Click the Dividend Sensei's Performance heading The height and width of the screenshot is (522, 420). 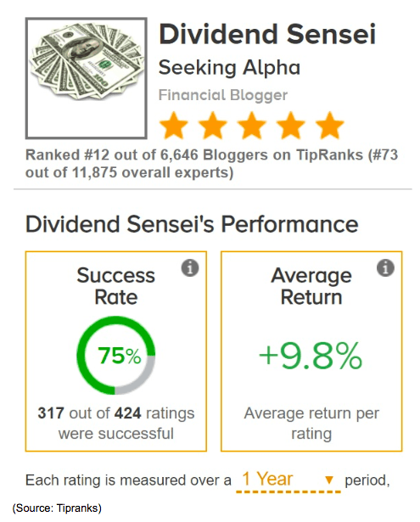[192, 224]
